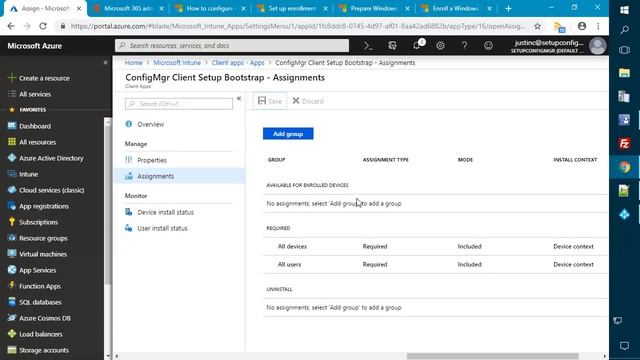The image size is (640, 360).
Task: Go to Home breadcrumb link
Action: coord(133,62)
